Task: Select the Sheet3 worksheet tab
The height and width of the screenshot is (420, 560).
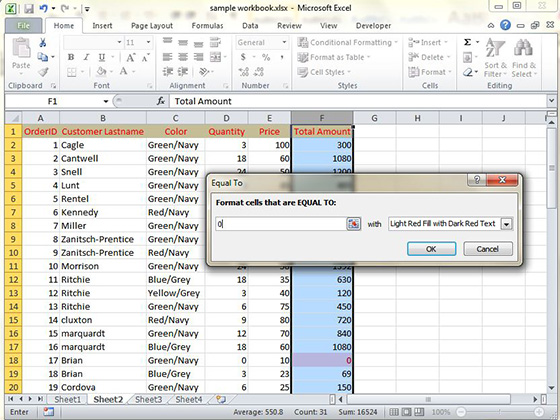Action: (x=148, y=399)
